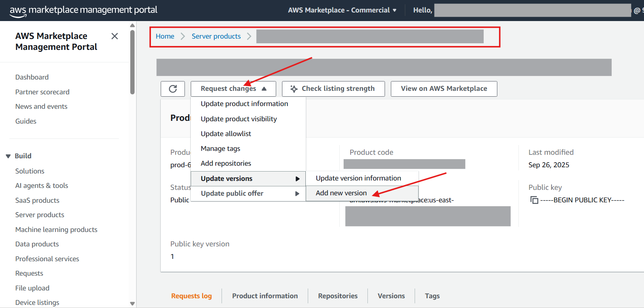Switch to the Versions tab

[391, 296]
